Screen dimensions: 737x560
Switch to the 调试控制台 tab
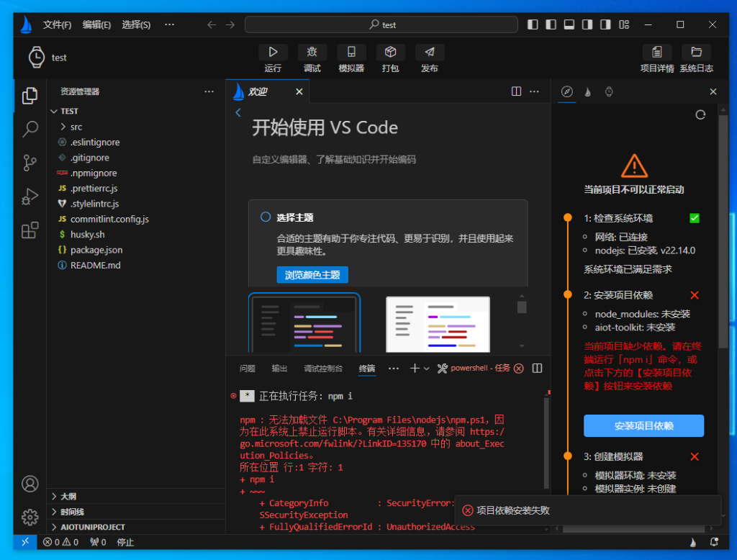click(x=323, y=369)
